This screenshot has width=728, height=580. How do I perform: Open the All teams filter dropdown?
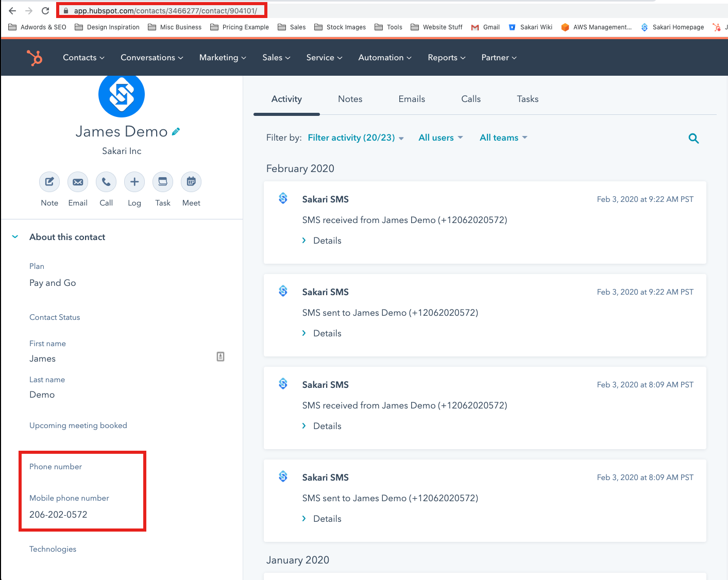coord(504,138)
